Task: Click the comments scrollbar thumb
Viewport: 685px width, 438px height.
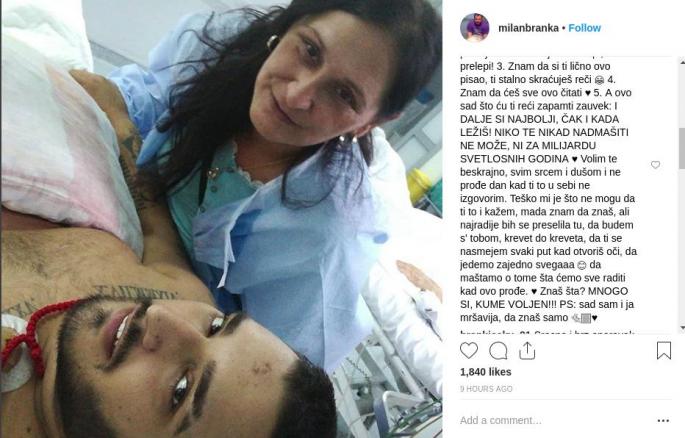Action: tap(682, 148)
